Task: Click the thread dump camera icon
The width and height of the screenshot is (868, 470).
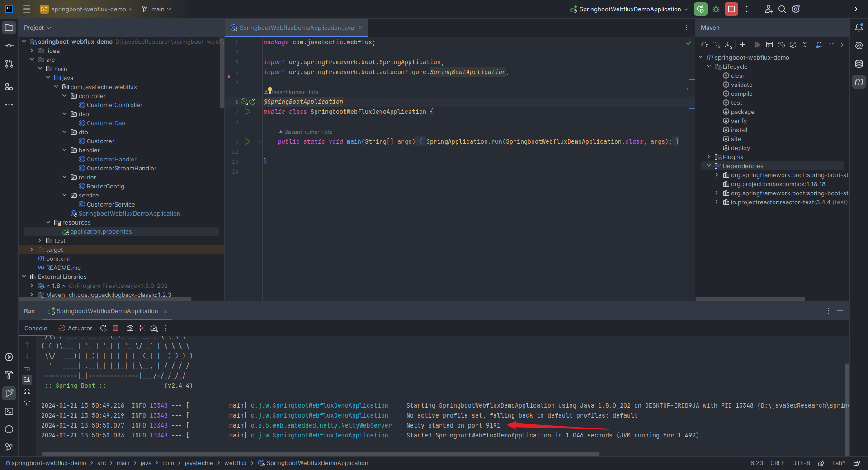Action: (130, 329)
